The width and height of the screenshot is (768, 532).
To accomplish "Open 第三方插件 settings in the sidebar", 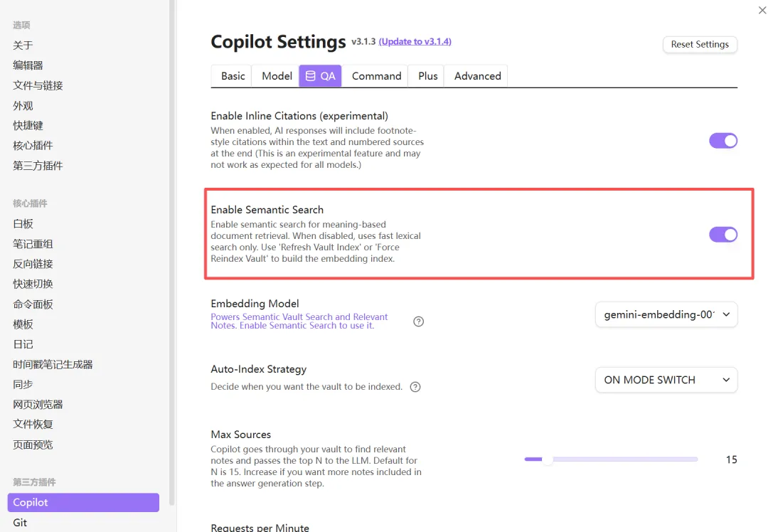I will pos(38,166).
